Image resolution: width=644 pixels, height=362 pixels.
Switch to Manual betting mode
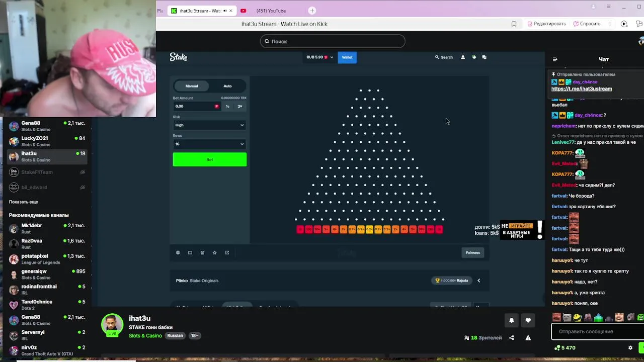tap(192, 86)
